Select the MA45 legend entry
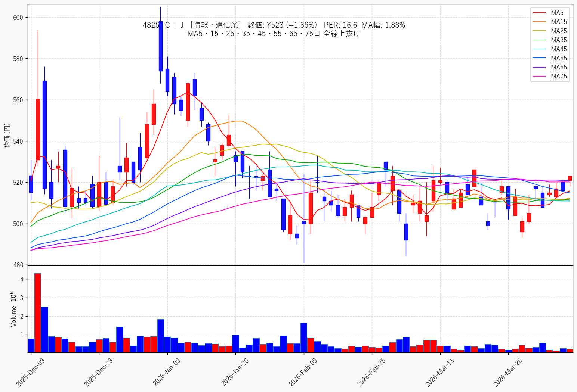577x392 pixels. click(549, 49)
